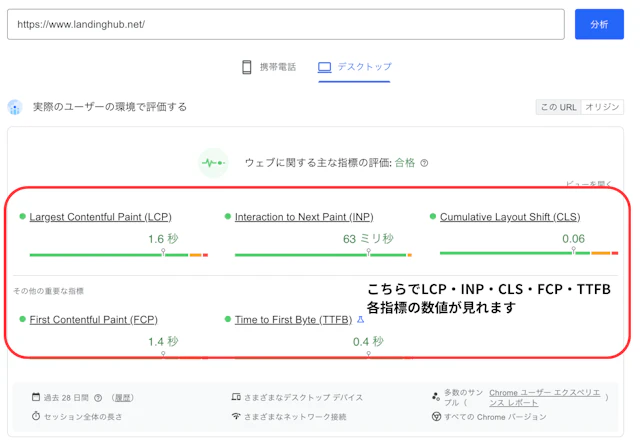Click the mobile phone icon
The height and width of the screenshot is (444, 640).
(247, 67)
